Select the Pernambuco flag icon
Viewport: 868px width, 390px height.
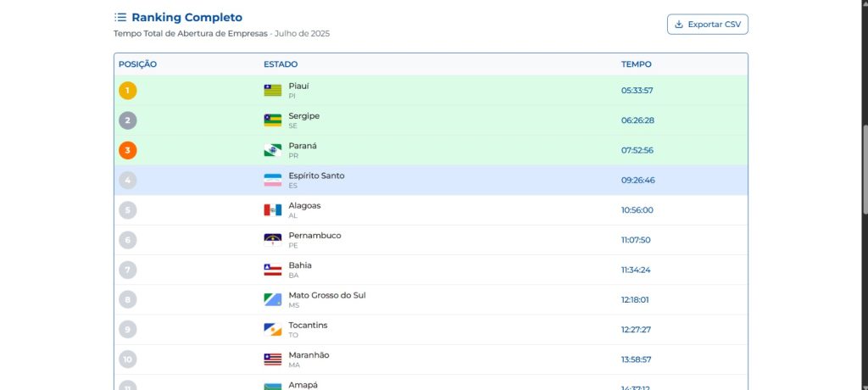click(x=272, y=240)
